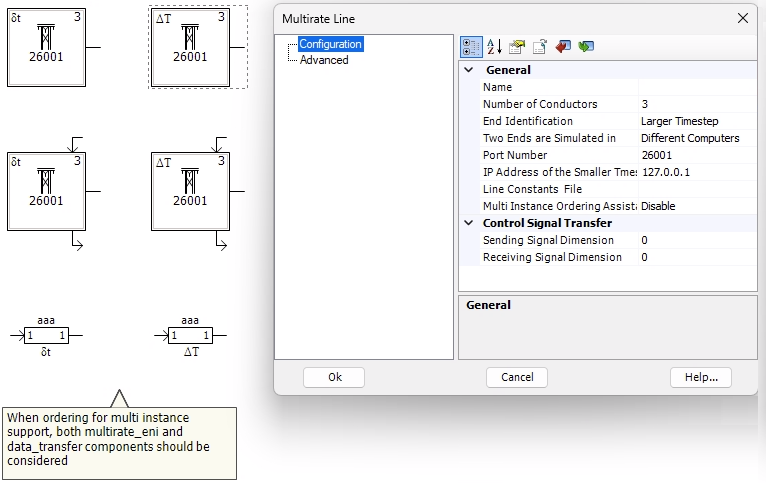
Task: Edit Receiving Signal Dimension value
Action: [x=697, y=257]
